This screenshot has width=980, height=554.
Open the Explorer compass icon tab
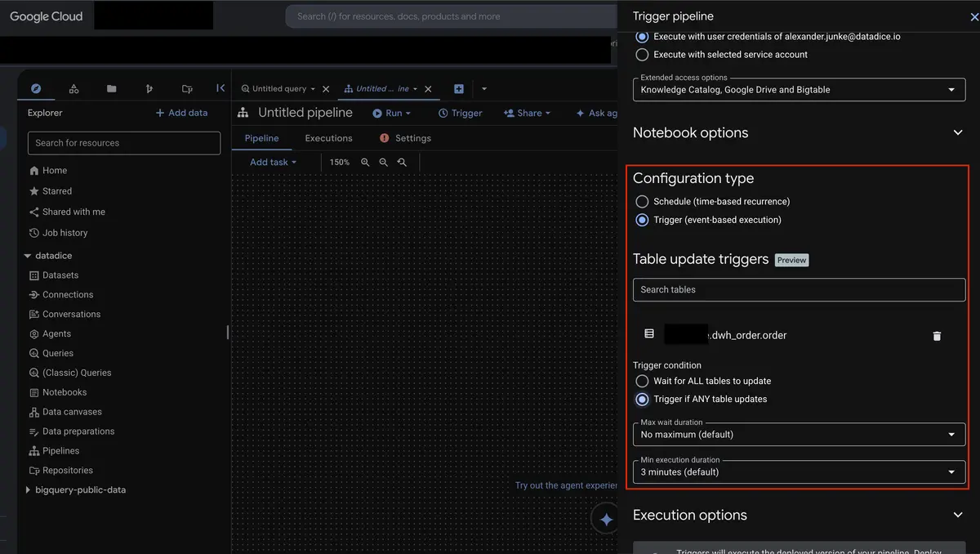point(36,88)
